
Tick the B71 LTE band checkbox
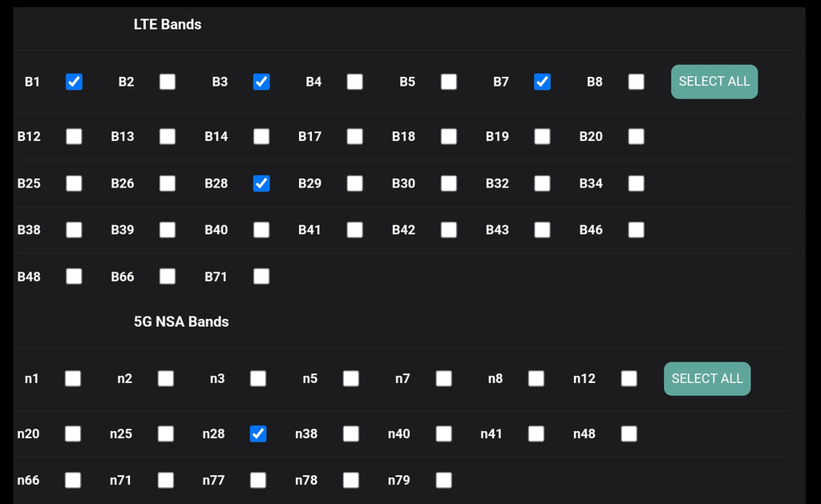tap(261, 276)
